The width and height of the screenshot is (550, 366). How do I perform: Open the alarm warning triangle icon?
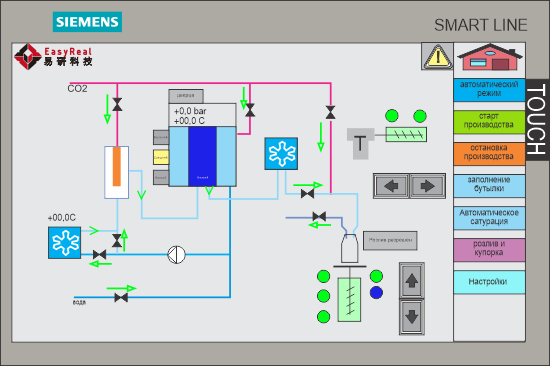pyautogui.click(x=437, y=56)
